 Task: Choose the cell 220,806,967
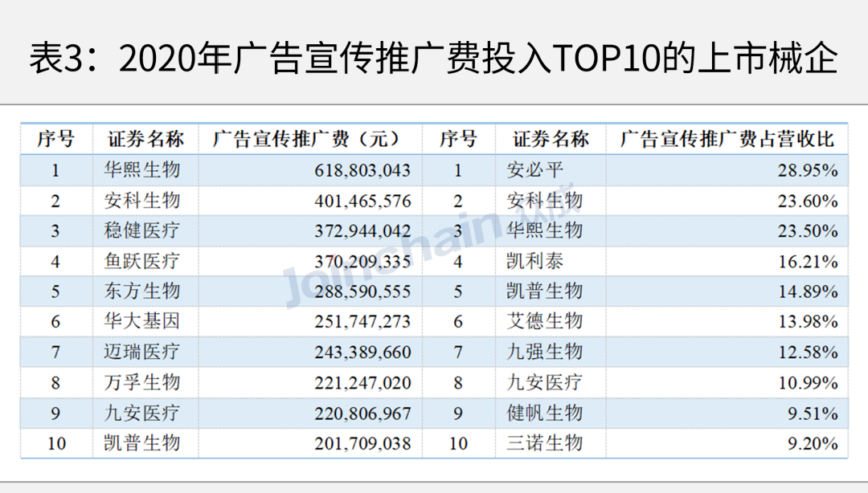[362, 414]
